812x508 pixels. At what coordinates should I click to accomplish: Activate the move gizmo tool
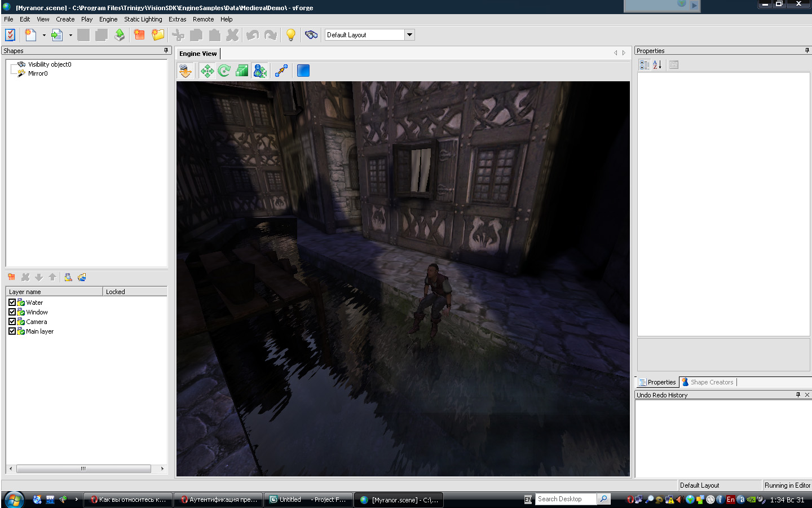[207, 71]
